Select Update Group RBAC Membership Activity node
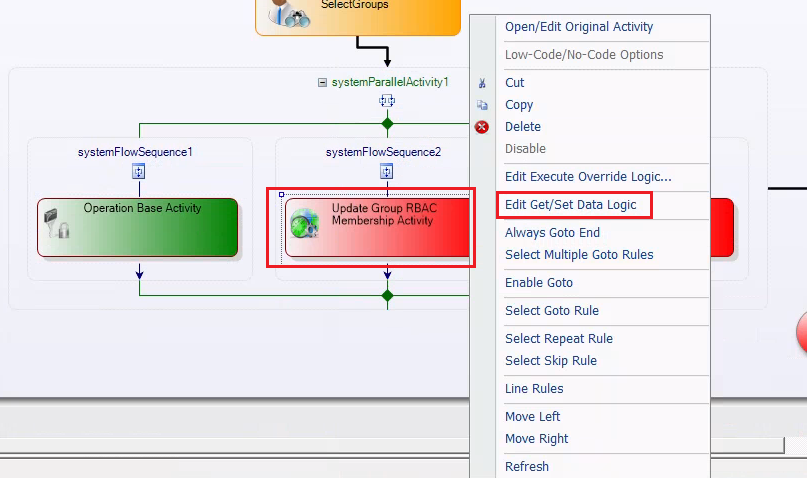This screenshot has width=807, height=481. [x=377, y=227]
